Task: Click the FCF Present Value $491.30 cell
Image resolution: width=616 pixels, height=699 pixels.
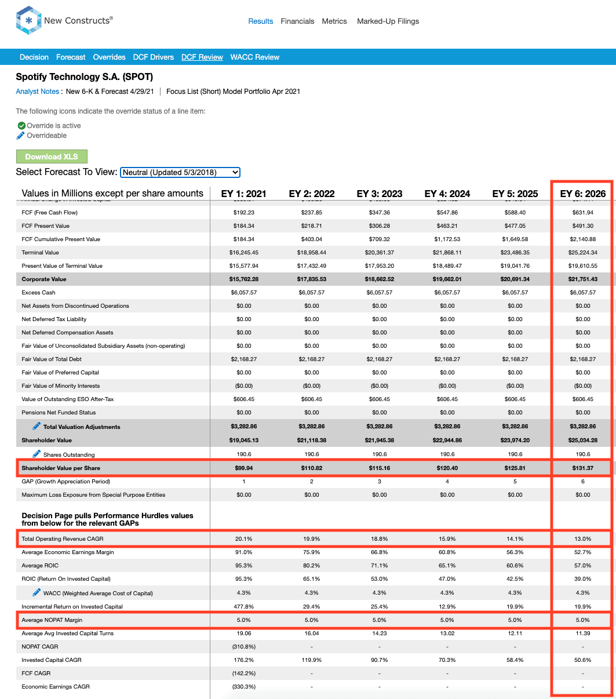Action: point(583,226)
